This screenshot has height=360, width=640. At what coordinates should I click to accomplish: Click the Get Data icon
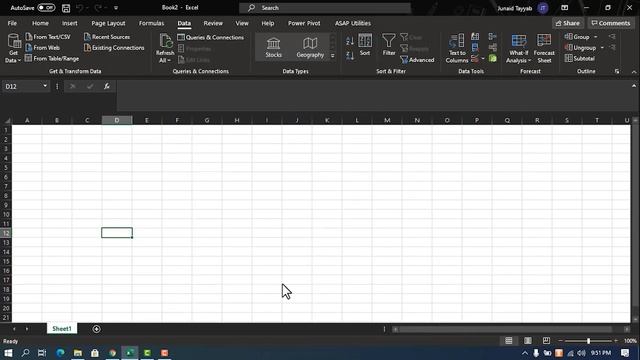[x=14, y=42]
